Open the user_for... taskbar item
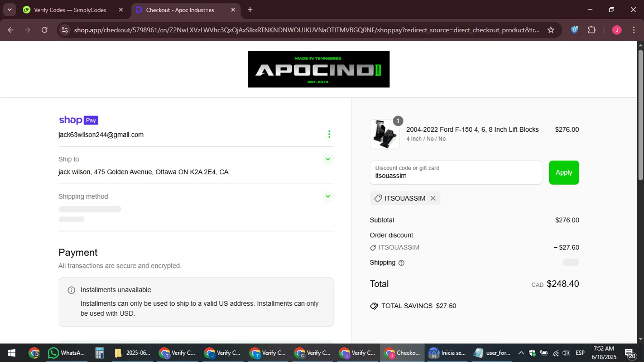The width and height of the screenshot is (644, 362). (x=492, y=353)
